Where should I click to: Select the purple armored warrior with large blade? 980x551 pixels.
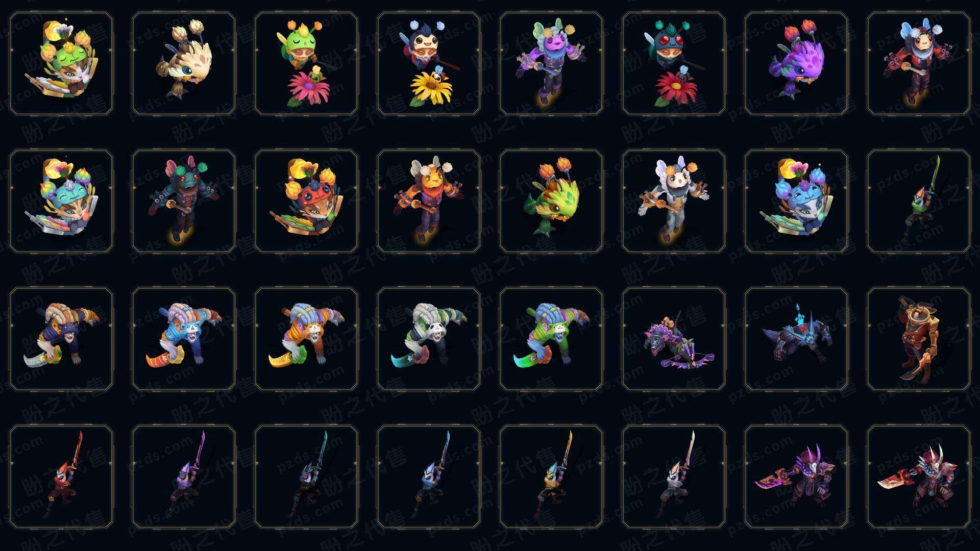[x=796, y=477]
